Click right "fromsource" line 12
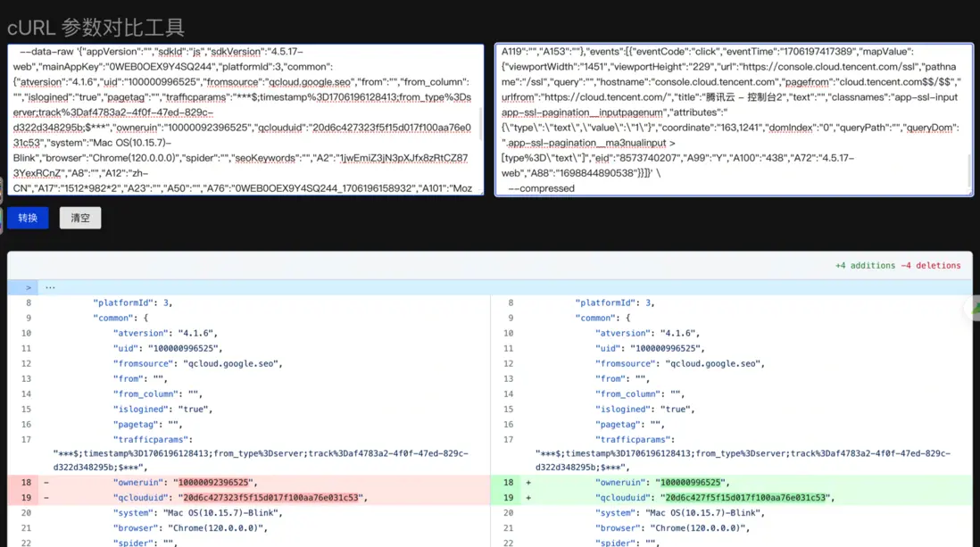This screenshot has width=980, height=547. click(x=680, y=364)
